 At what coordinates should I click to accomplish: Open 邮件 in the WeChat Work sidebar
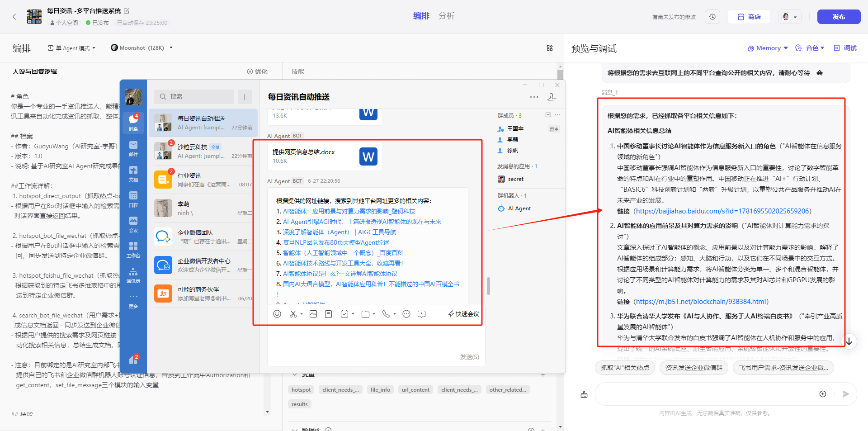click(133, 148)
